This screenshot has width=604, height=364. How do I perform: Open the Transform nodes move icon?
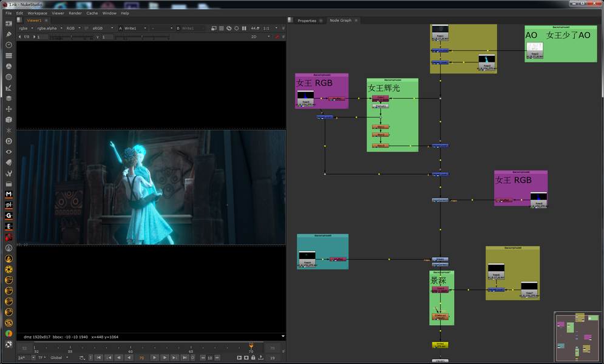(x=8, y=109)
